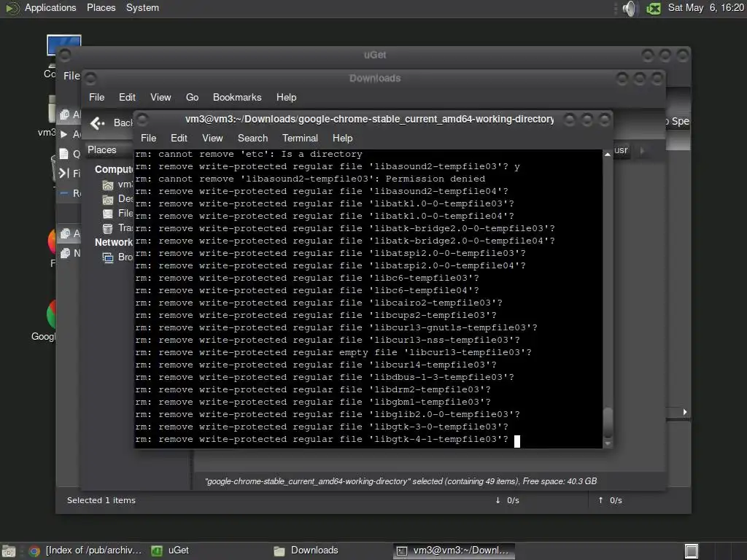
Task: Click the terminal vertical scrollbar thumb
Action: click(x=608, y=422)
